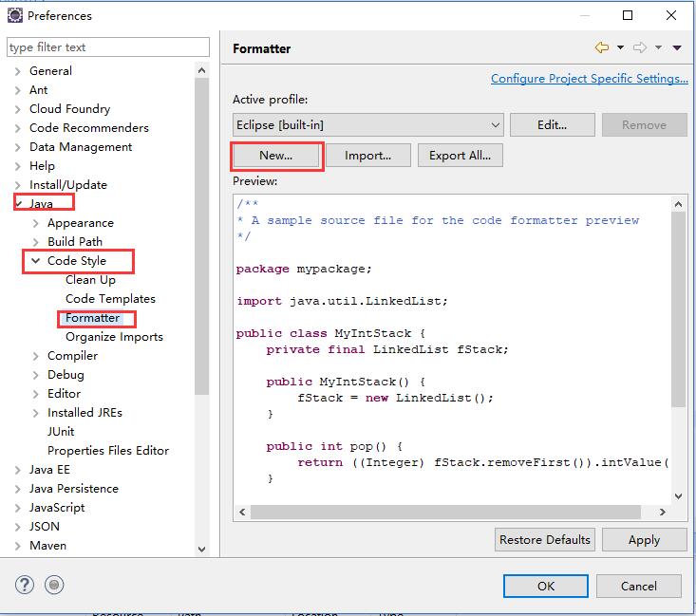696x616 pixels.
Task: Click the Import... button
Action: click(368, 156)
